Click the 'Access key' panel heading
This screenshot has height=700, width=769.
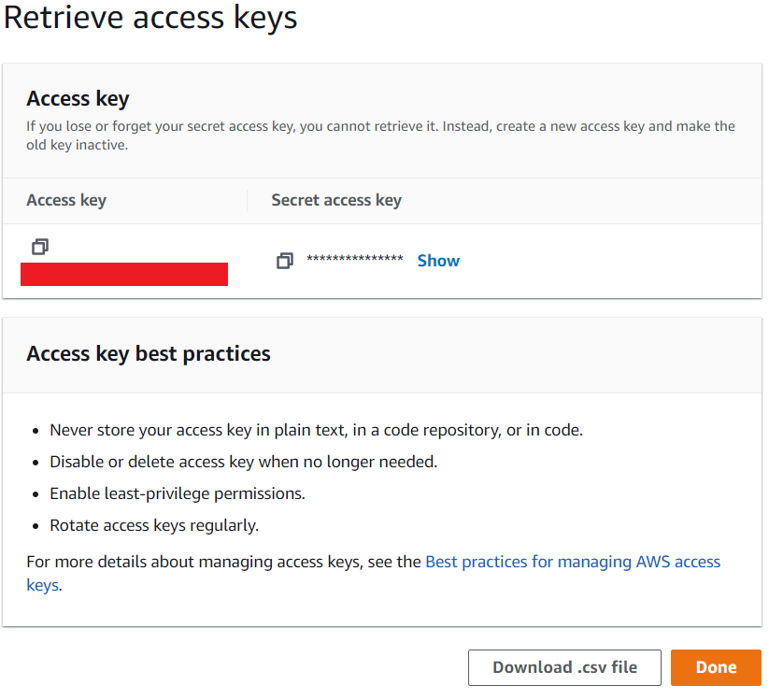pyautogui.click(x=78, y=99)
